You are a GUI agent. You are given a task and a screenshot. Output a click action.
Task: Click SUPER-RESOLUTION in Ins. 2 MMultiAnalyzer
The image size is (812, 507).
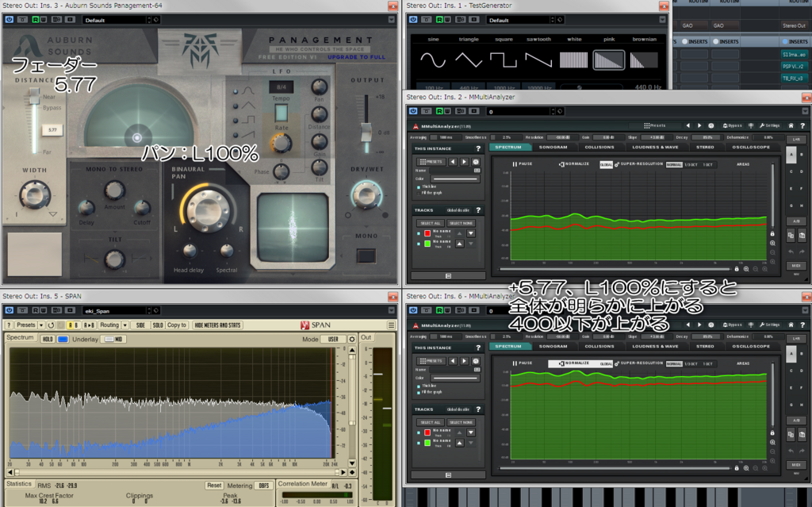point(638,163)
